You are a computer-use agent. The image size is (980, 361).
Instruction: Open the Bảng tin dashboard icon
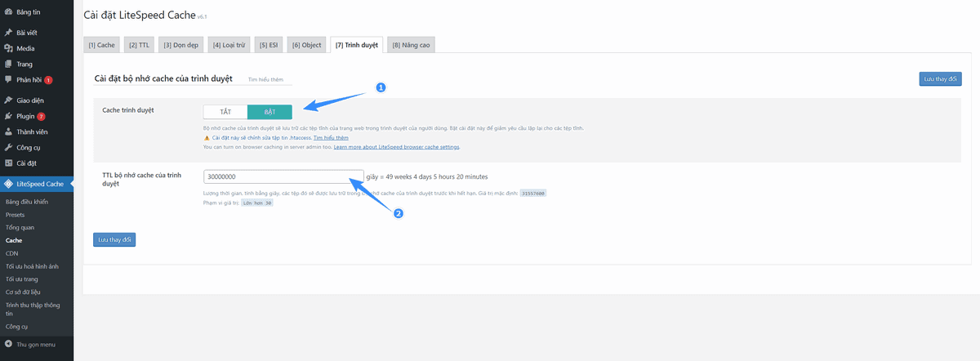[x=8, y=13]
